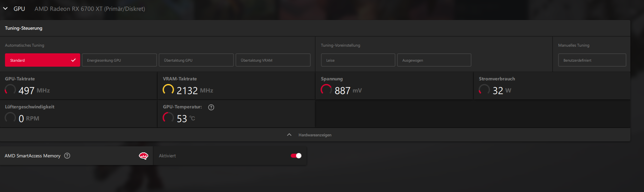Choose Energiesenkung GPU tuning

click(x=119, y=60)
